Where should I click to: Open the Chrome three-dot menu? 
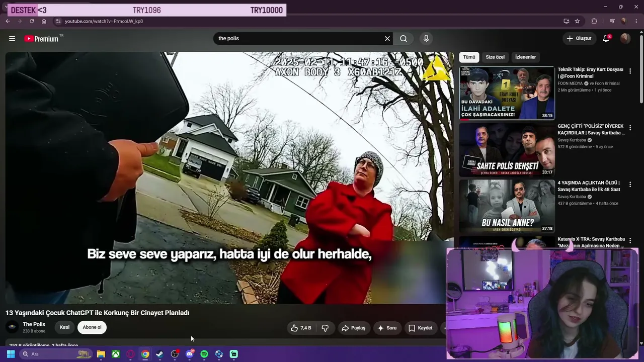[636, 21]
